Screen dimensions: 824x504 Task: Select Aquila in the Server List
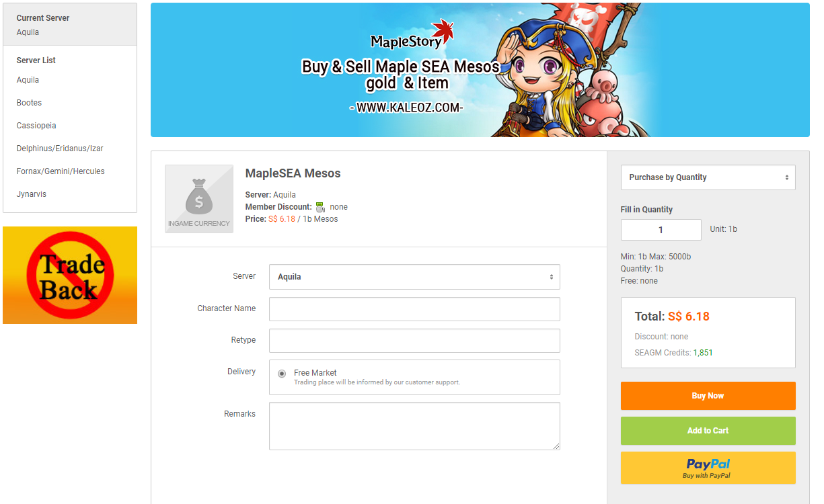tap(28, 80)
